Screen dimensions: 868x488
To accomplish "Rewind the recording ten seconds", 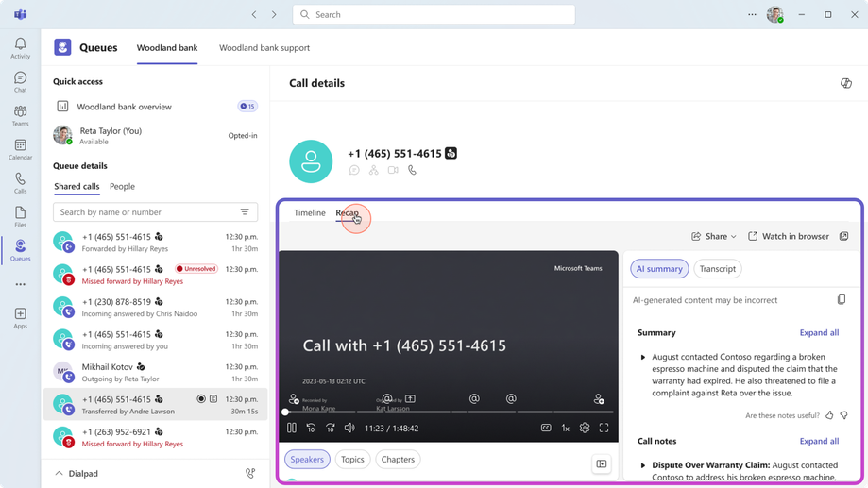I will click(311, 428).
